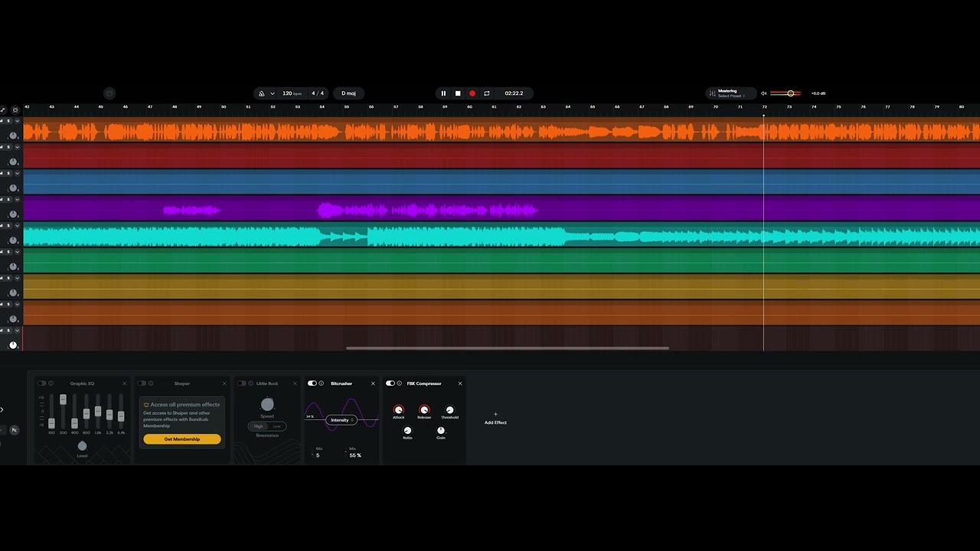Select Low resonance in Little Rock
Image resolution: width=980 pixels, height=551 pixels.
tap(276, 426)
